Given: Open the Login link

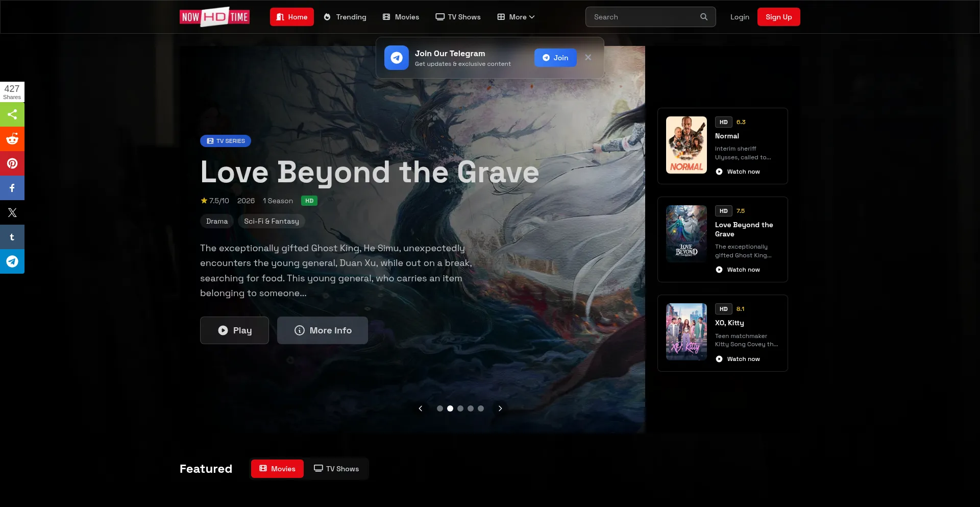Looking at the screenshot, I should pyautogui.click(x=740, y=17).
